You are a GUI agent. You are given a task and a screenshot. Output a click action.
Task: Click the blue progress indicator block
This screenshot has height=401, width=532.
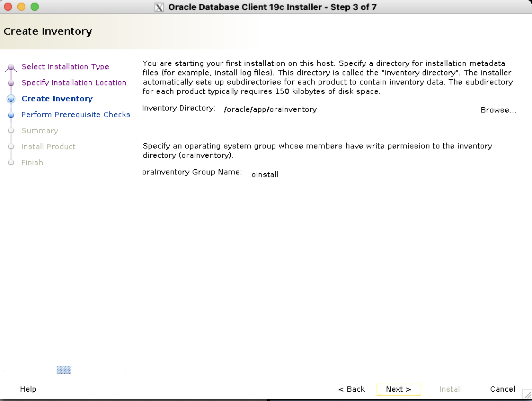click(64, 370)
